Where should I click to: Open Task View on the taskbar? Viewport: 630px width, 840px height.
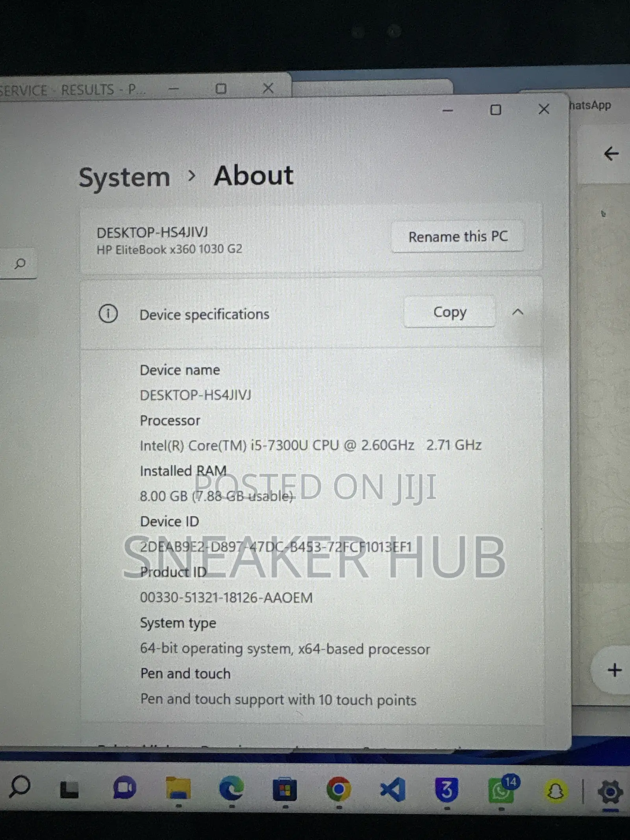click(x=69, y=789)
